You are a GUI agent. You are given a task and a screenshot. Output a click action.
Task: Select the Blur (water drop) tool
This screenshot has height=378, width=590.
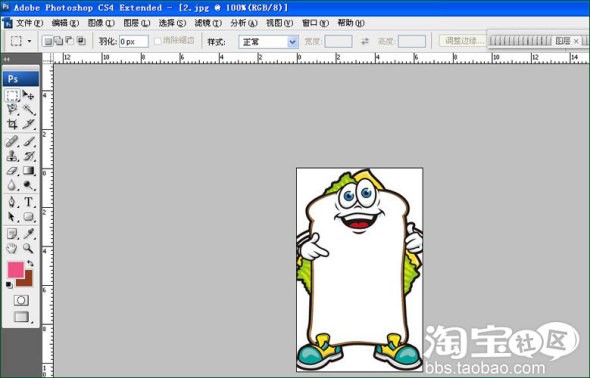pos(12,185)
